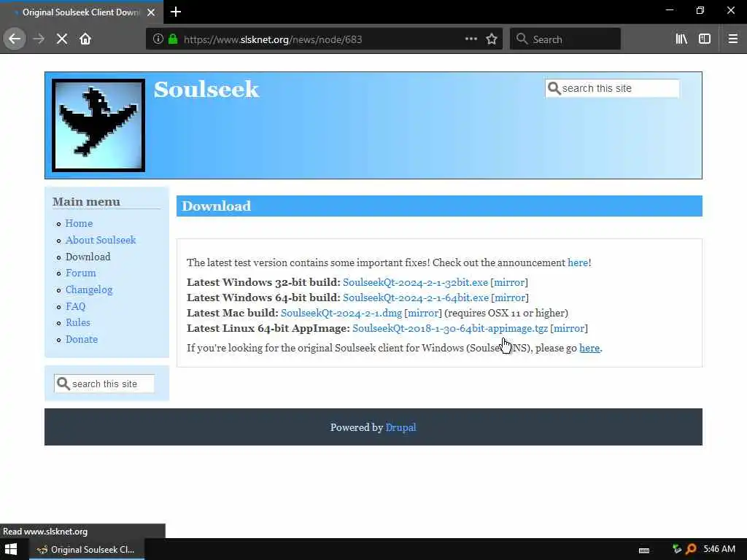Focus the header search this site field
The height and width of the screenshot is (560, 747).
(x=612, y=88)
